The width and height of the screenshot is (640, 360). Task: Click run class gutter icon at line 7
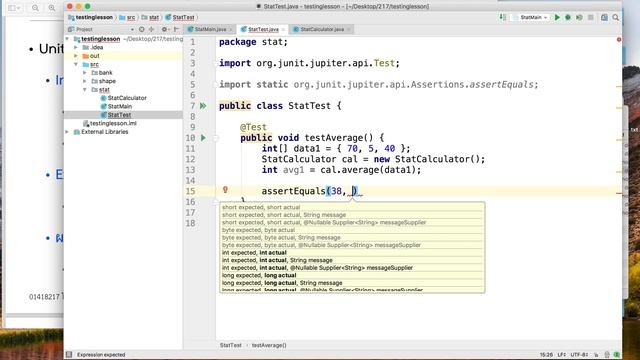tap(203, 106)
